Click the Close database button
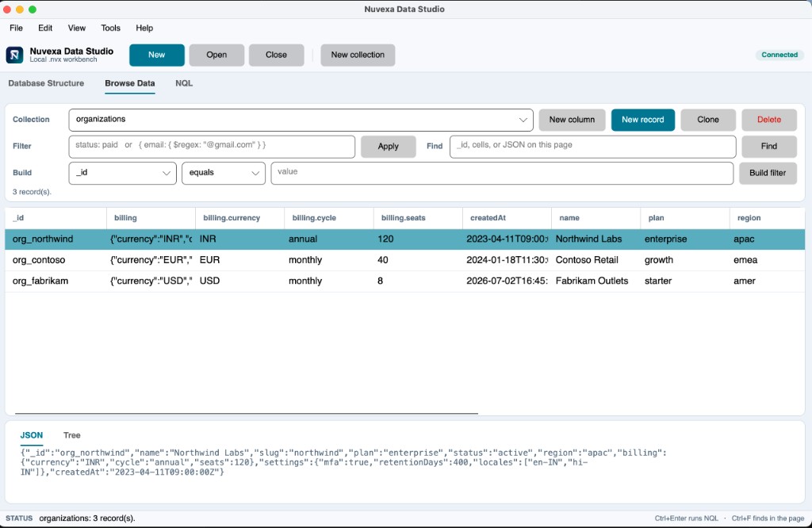Image resolution: width=812 pixels, height=528 pixels. (x=276, y=55)
